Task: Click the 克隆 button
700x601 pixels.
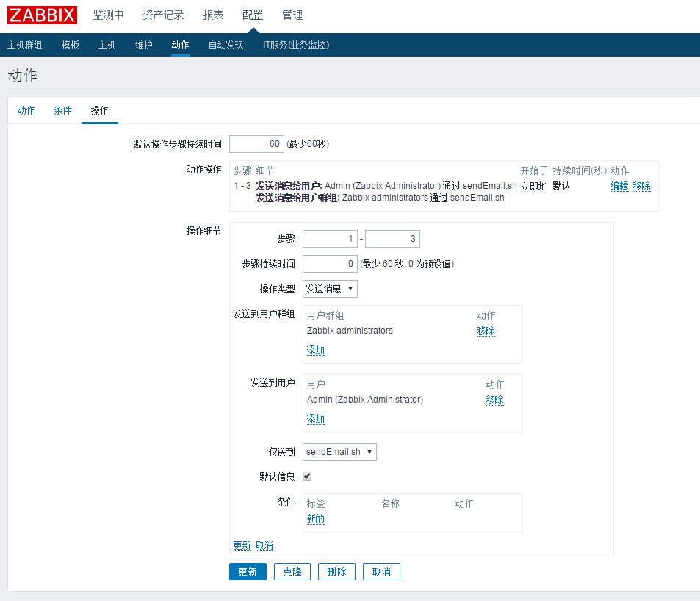Action: (292, 572)
